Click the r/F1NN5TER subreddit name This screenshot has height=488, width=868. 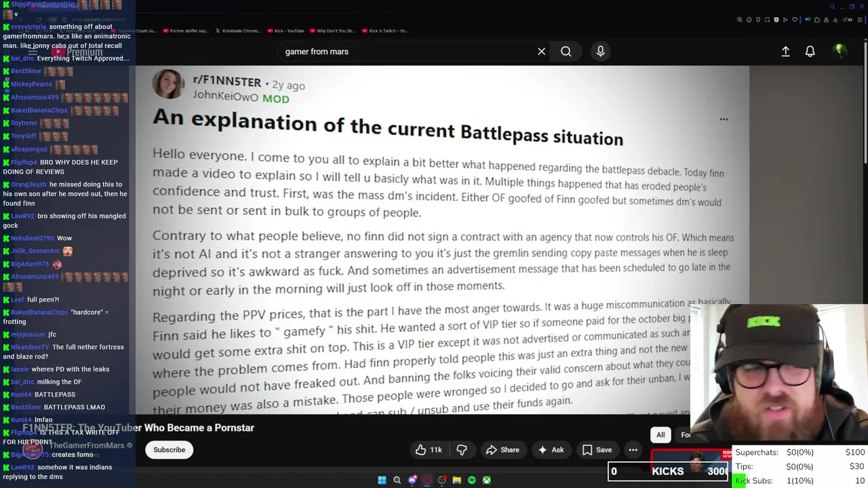(227, 81)
